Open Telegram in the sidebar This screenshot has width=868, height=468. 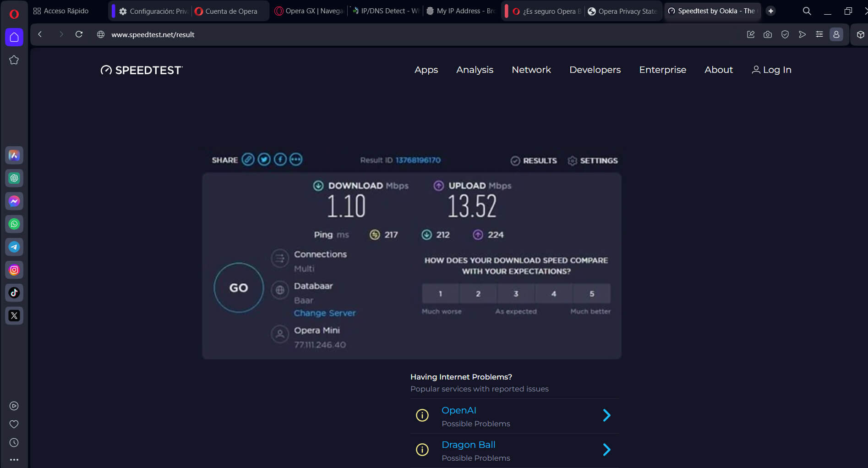pos(14,247)
